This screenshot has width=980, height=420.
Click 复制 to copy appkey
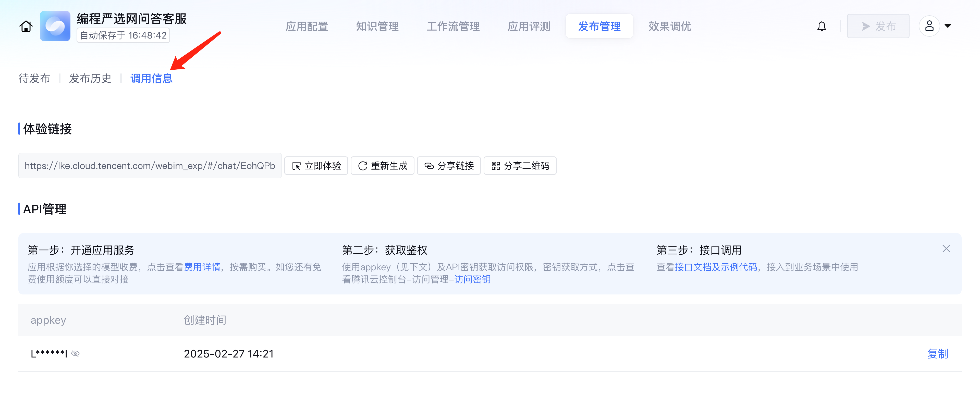937,354
